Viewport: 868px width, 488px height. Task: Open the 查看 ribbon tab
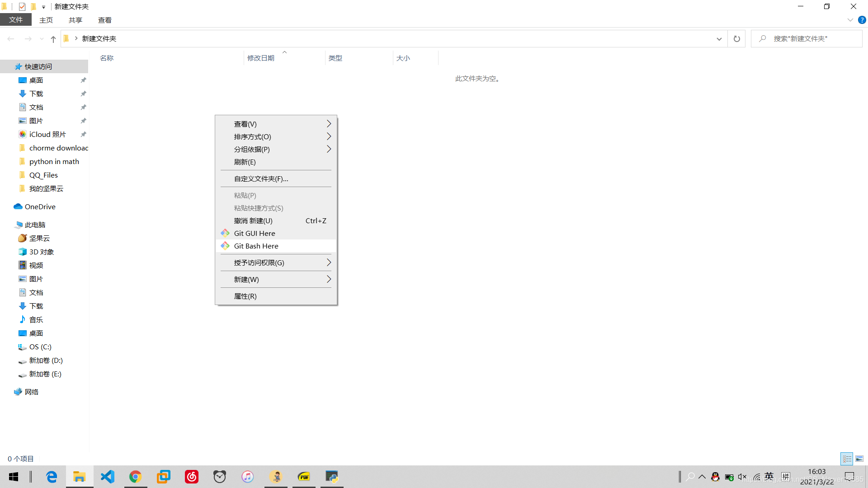click(x=104, y=20)
